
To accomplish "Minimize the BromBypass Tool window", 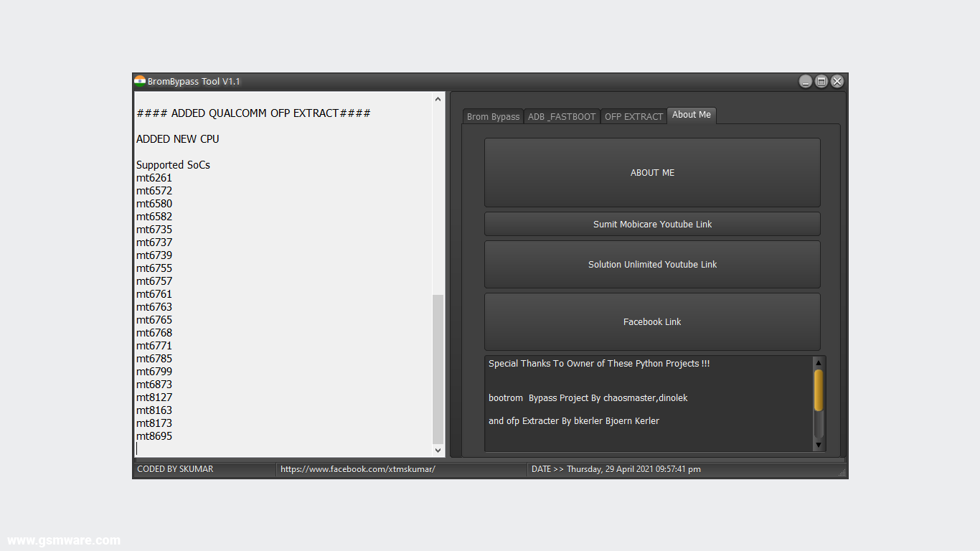I will click(806, 82).
